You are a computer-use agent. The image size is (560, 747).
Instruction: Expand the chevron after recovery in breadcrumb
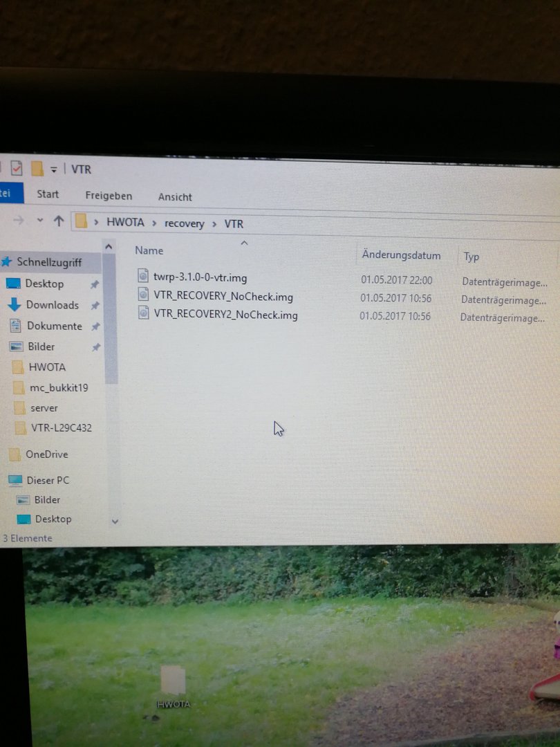coord(214,224)
